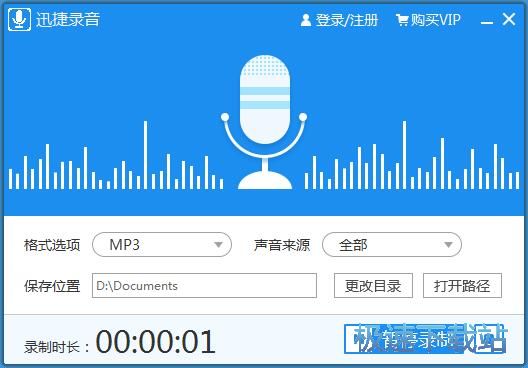Click the user avatar icon beside 登录/注册
Viewport: 528px width, 368px height.
coord(306,20)
